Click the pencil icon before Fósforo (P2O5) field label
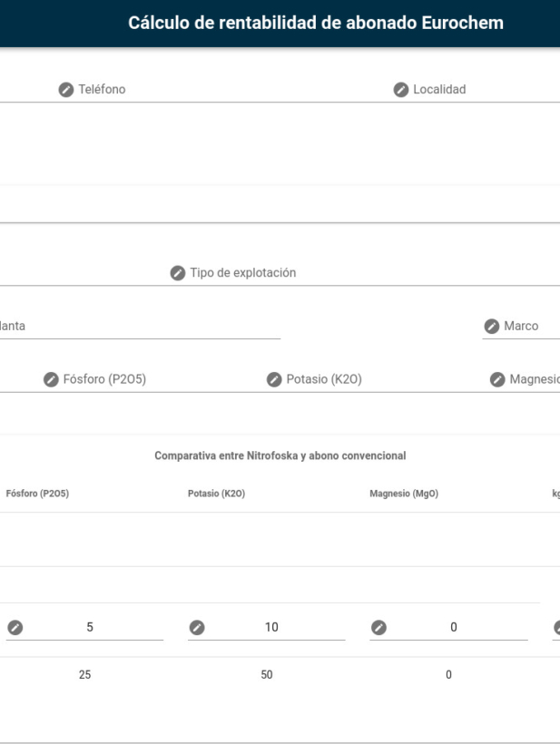This screenshot has height=744, width=560. (51, 379)
